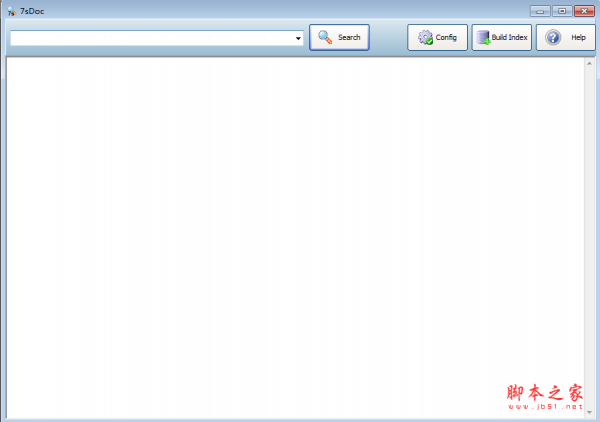Open the Config settings button
Viewport: 600px width, 422px height.
coord(437,38)
